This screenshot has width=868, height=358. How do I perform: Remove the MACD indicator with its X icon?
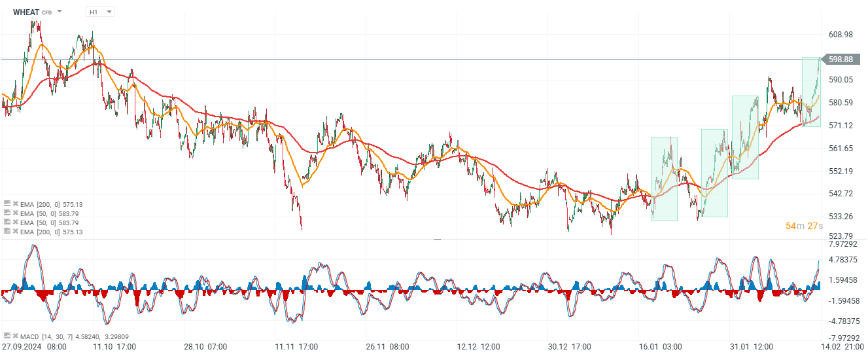[15, 336]
